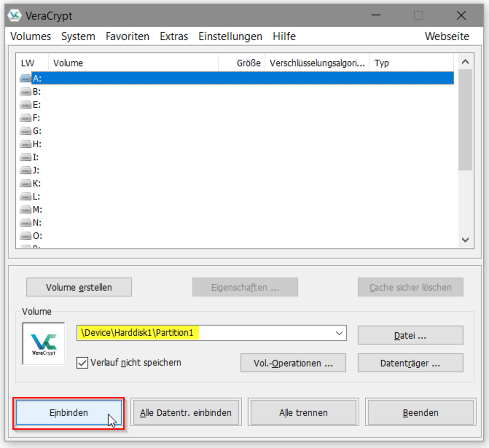Click the Verschlüsselungsalgori... column header
Screen dimensions: 489x448
tap(317, 63)
